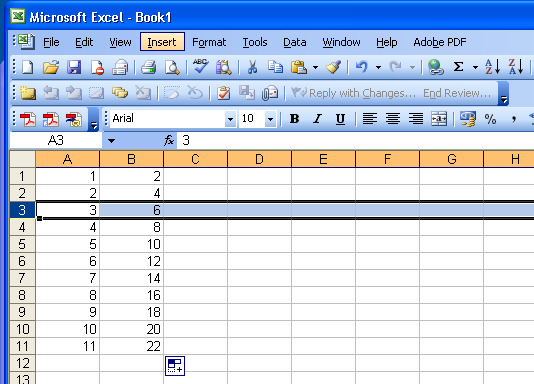
Task: Toggle Bold formatting
Action: coord(294,119)
